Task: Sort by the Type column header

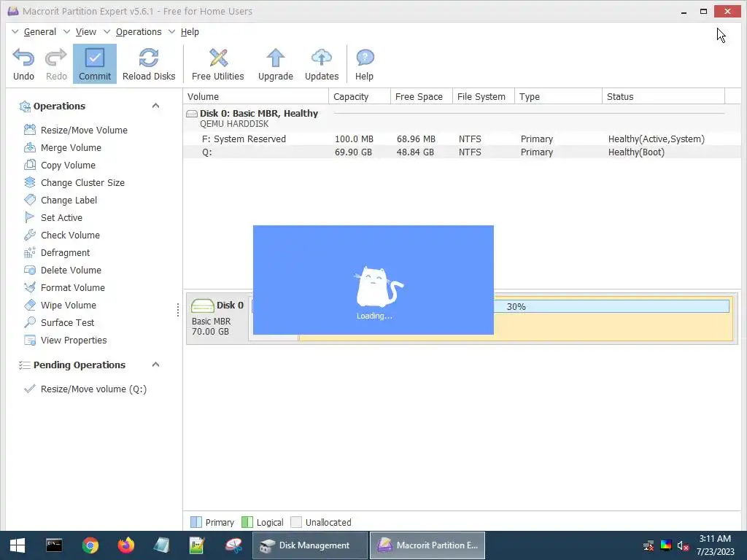Action: [x=558, y=97]
